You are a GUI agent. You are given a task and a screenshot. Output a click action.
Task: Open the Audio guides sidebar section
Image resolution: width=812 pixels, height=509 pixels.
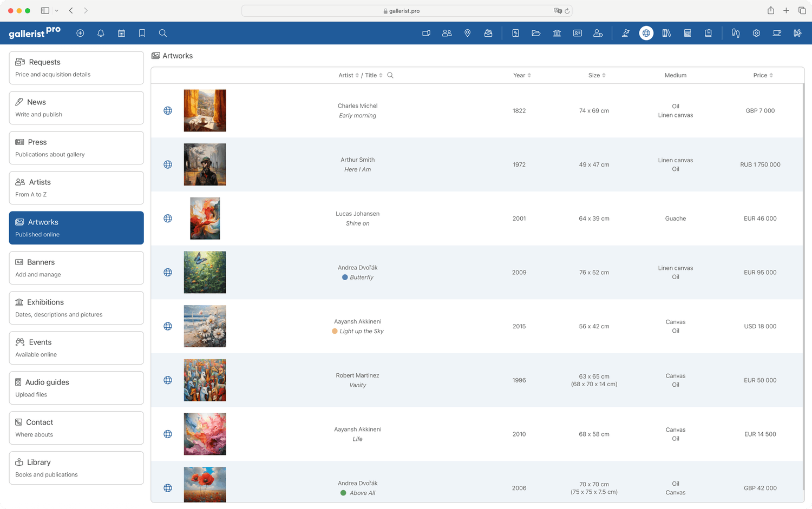click(x=76, y=388)
